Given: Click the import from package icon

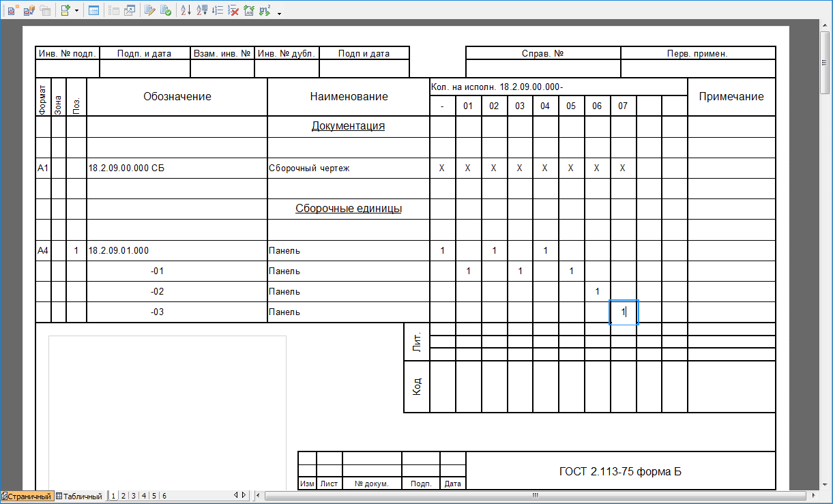Looking at the screenshot, I should 29,10.
